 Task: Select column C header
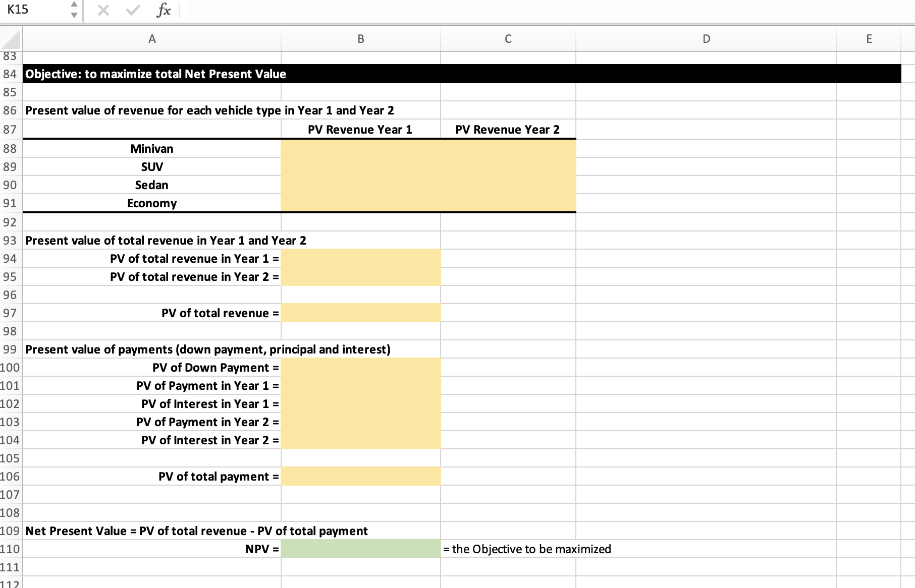click(x=508, y=39)
